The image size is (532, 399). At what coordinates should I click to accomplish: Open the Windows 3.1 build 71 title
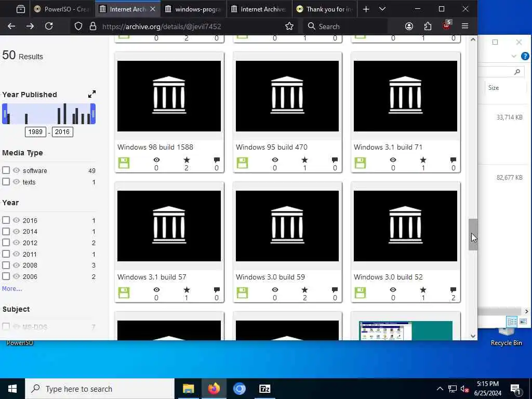388,147
